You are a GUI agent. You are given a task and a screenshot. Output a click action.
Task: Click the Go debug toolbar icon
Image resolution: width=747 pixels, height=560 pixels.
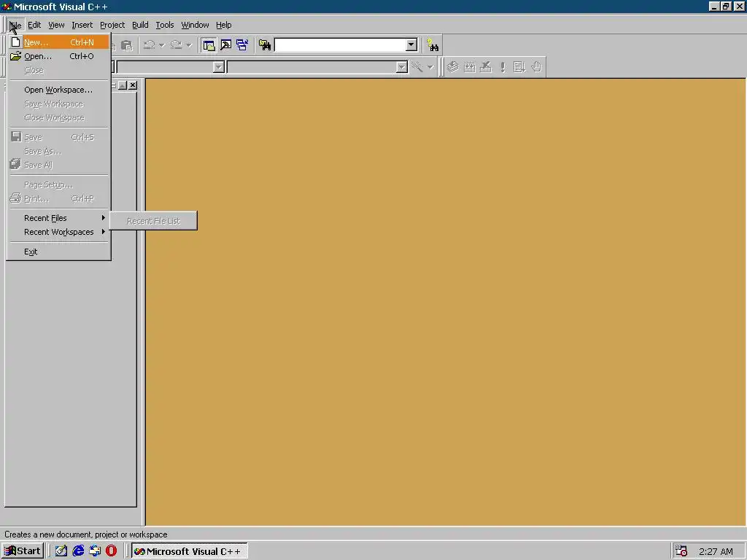[x=519, y=67]
